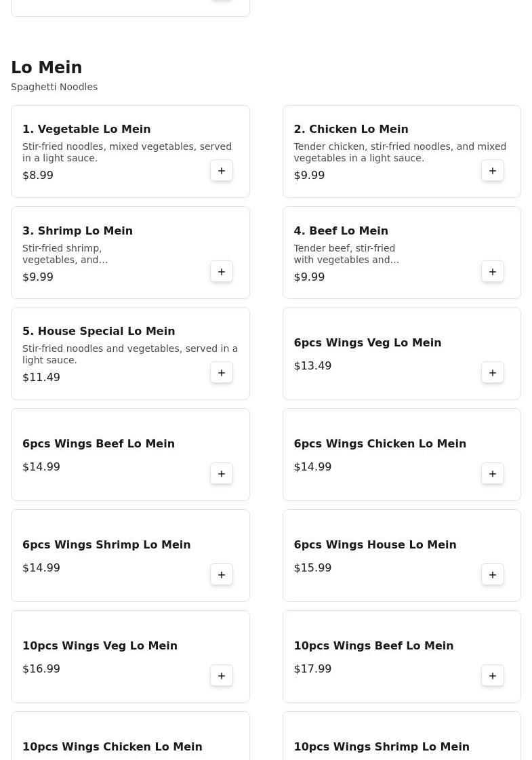This screenshot has height=760, width=532.
Task: Add Vegetable Lo Mein to cart
Action: pyautogui.click(x=222, y=171)
